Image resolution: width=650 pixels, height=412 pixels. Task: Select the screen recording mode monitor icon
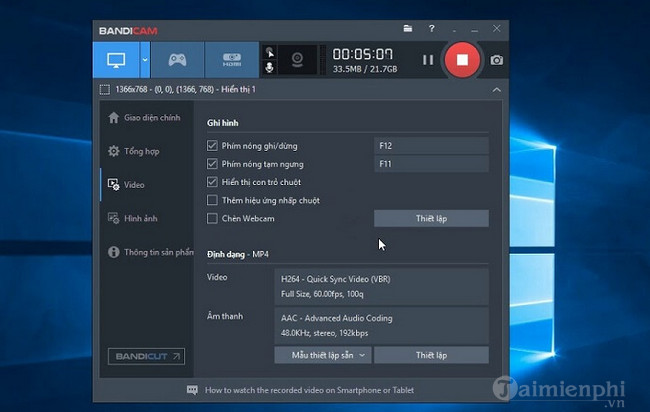pos(115,59)
